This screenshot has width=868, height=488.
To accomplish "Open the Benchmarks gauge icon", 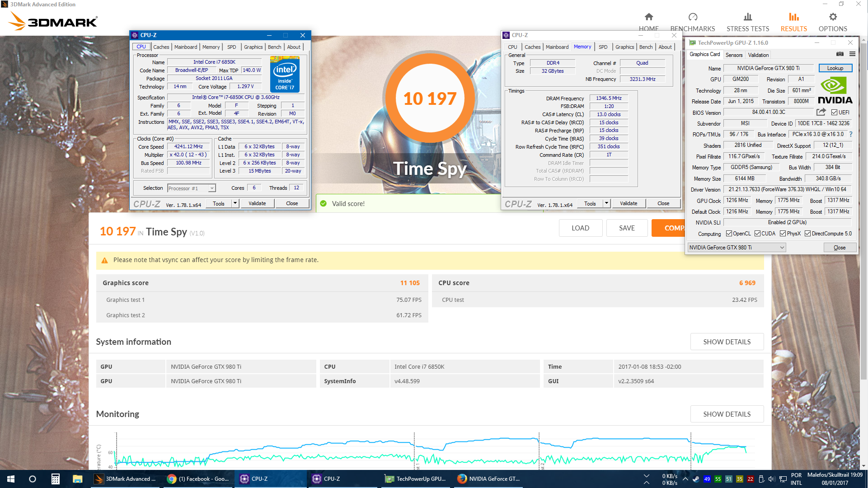I will click(693, 17).
